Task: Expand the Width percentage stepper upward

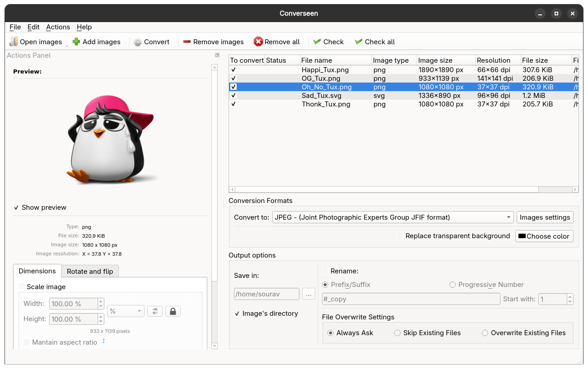Action: [x=100, y=301]
